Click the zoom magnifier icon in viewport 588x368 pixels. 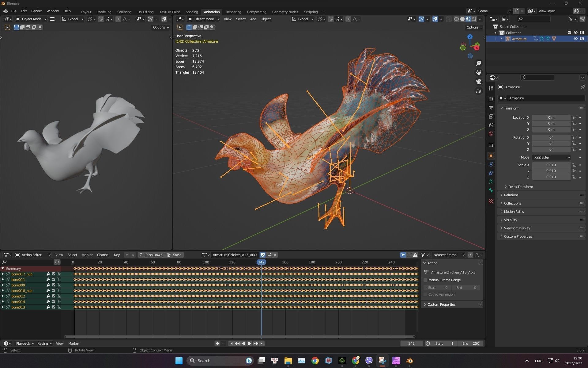[478, 63]
